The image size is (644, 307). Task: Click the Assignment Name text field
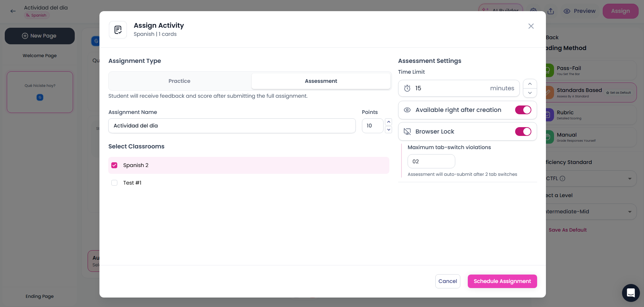pyautogui.click(x=232, y=126)
